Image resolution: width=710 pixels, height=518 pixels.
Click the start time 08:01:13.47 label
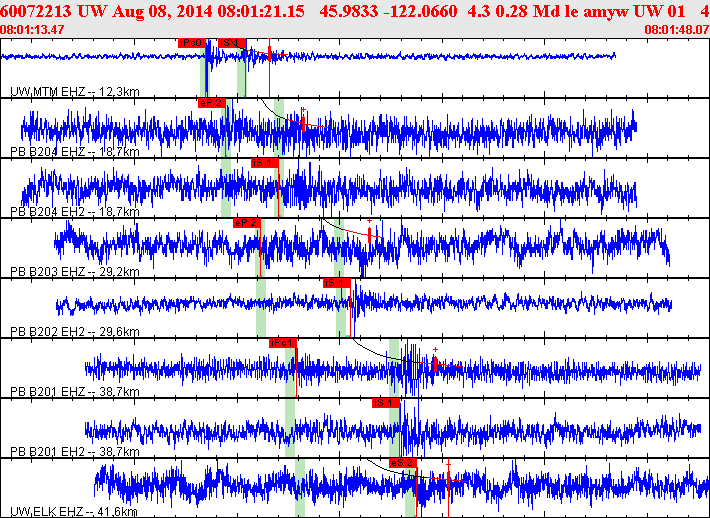coord(33,30)
